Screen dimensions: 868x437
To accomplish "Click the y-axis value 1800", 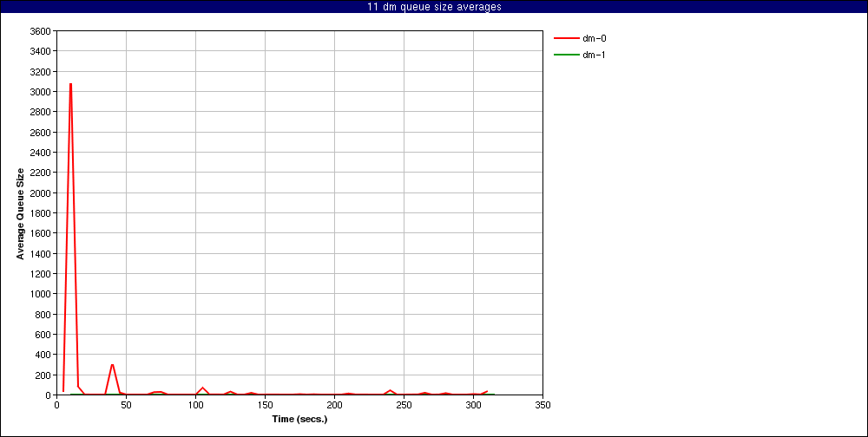I will pos(42,213).
